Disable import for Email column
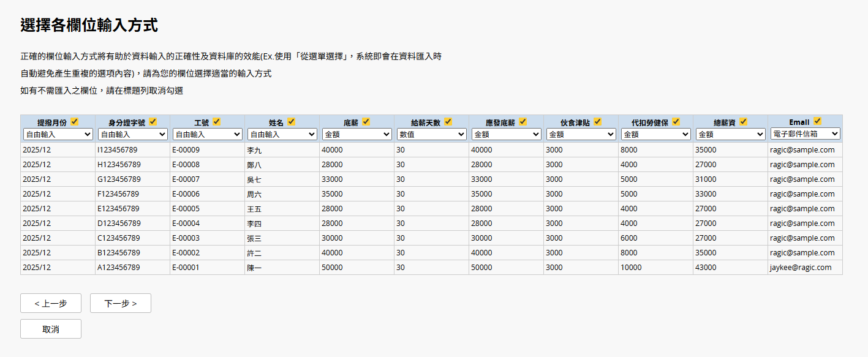Image resolution: width=868 pixels, height=357 pixels. coord(818,121)
